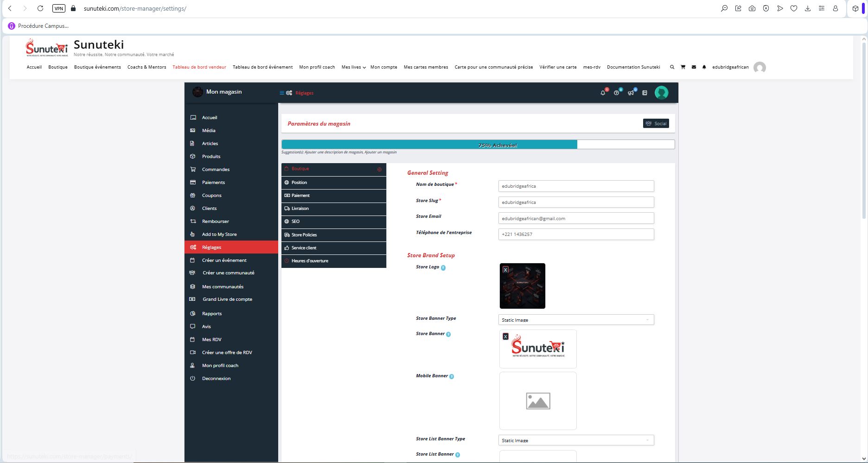Open Produits in the sidebar
Screen dimensions: 868x463
tap(211, 157)
